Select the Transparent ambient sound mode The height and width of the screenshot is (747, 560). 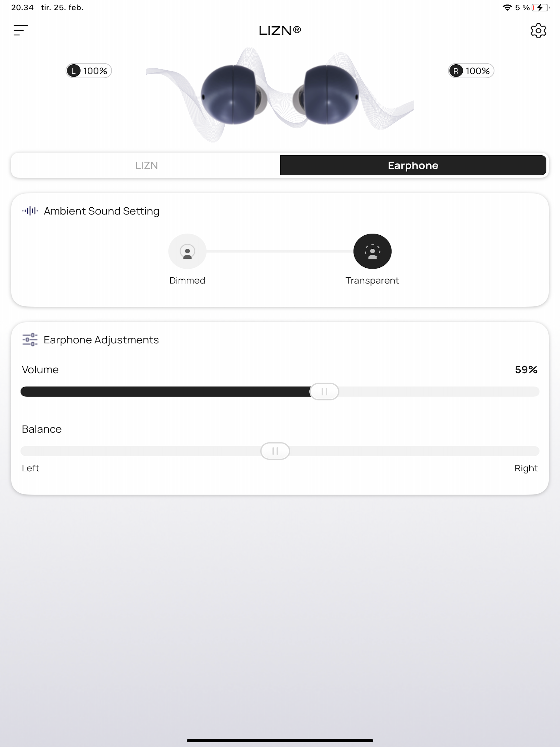pos(372,251)
